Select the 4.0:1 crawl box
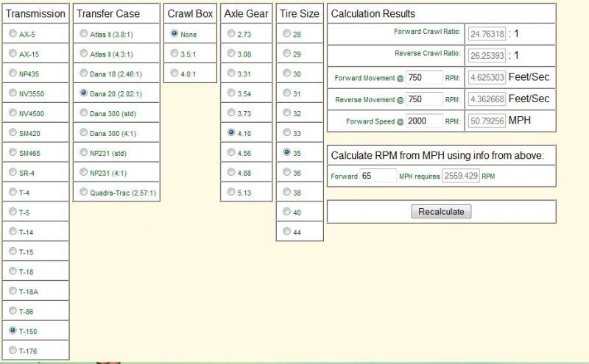 [x=174, y=73]
